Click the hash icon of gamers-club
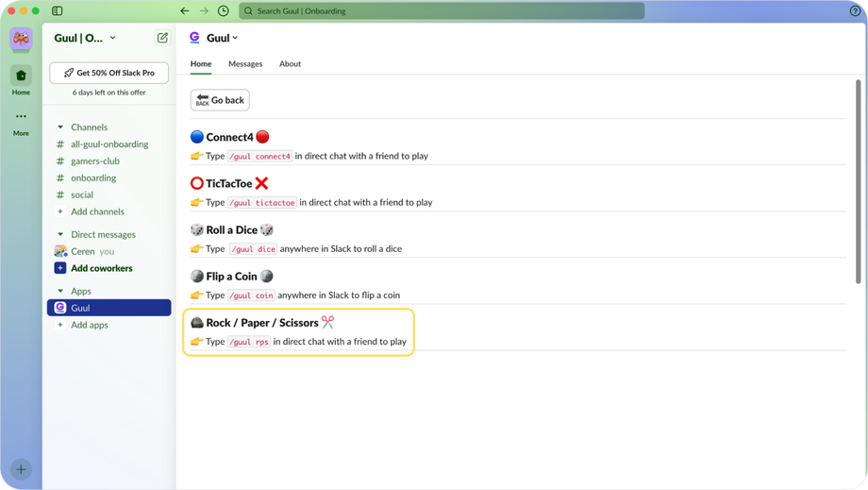 tap(60, 161)
